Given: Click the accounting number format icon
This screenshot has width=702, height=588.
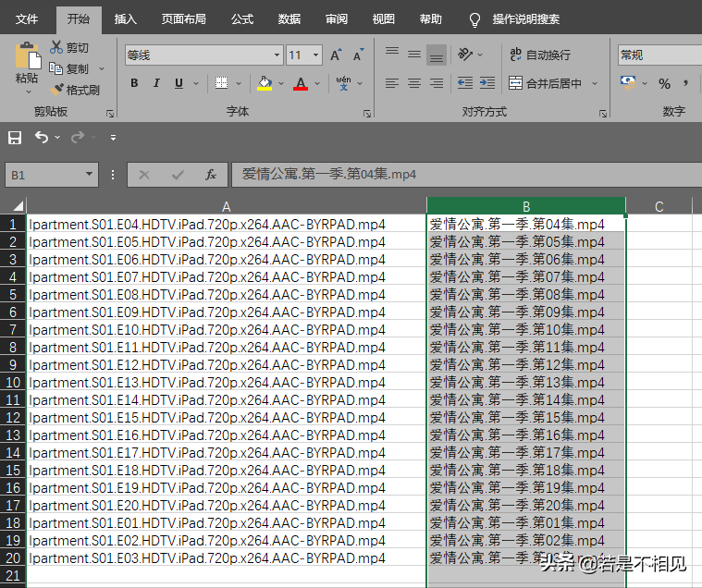Looking at the screenshot, I should [x=628, y=83].
